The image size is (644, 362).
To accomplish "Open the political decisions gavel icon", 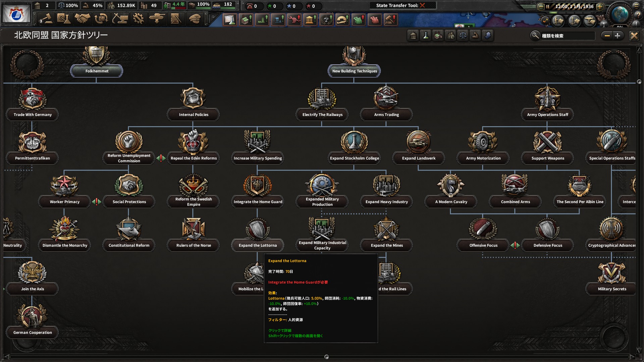I will coord(46,19).
